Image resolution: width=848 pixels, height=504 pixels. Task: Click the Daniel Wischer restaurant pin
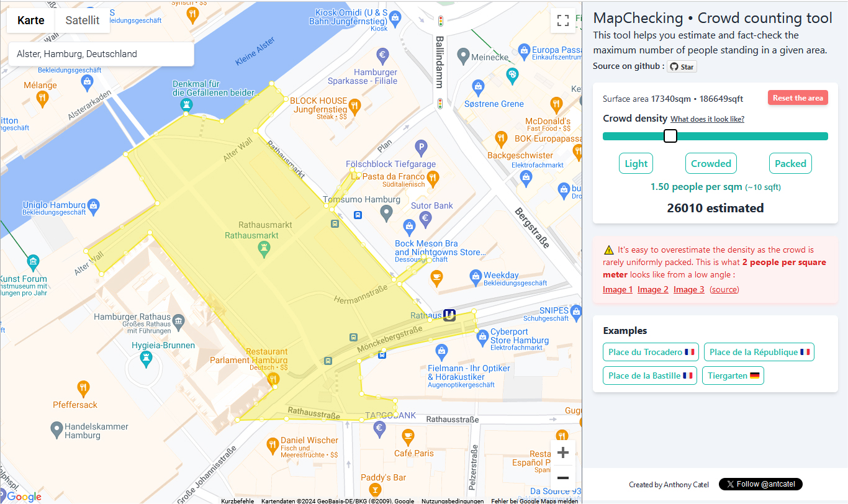coord(272,444)
